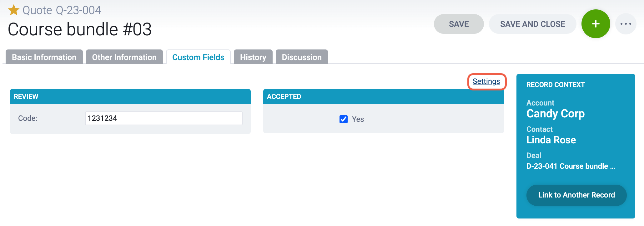The width and height of the screenshot is (644, 226).
Task: Click the Course bundle #03 title
Action: tap(80, 29)
